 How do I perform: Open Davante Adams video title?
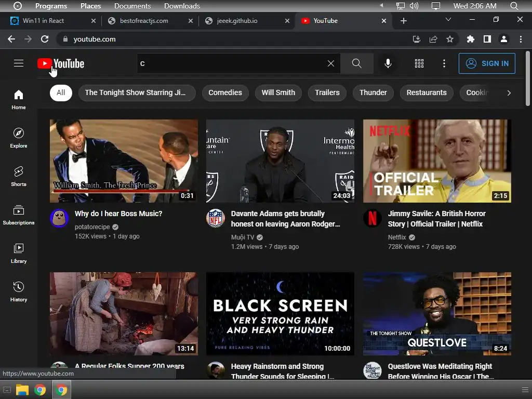(285, 219)
